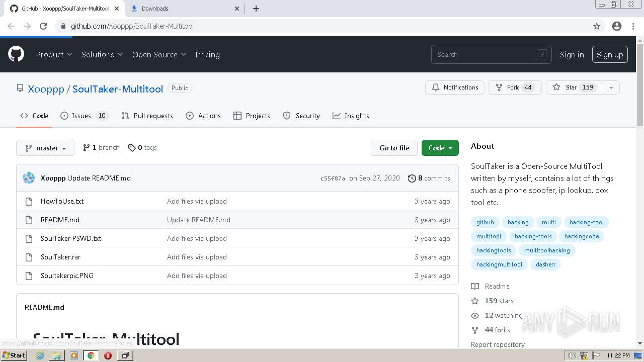Viewport: 644px width, 362px height.
Task: Click the hacking-tool topic tag
Action: 587,222
